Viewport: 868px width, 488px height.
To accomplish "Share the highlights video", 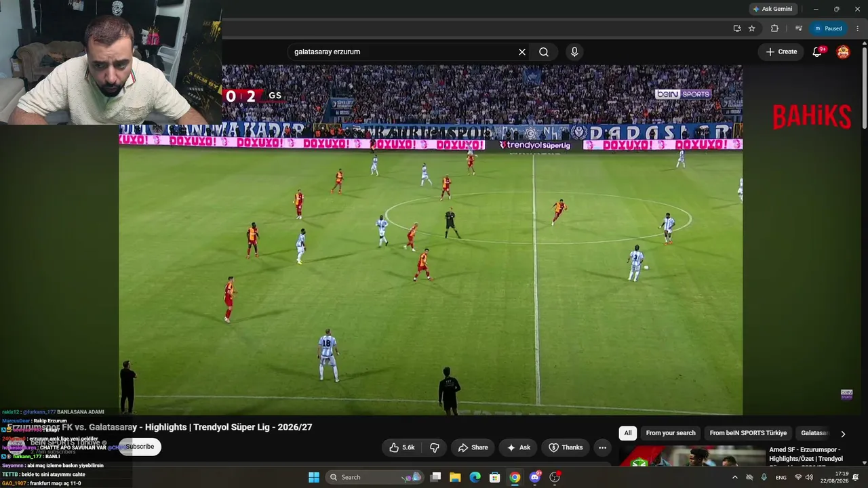I will tap(473, 447).
